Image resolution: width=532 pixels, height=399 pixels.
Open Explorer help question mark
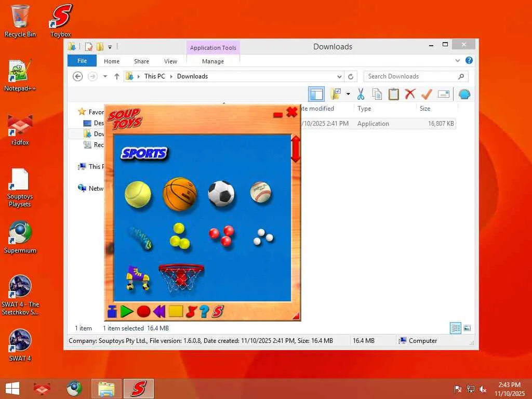(469, 60)
